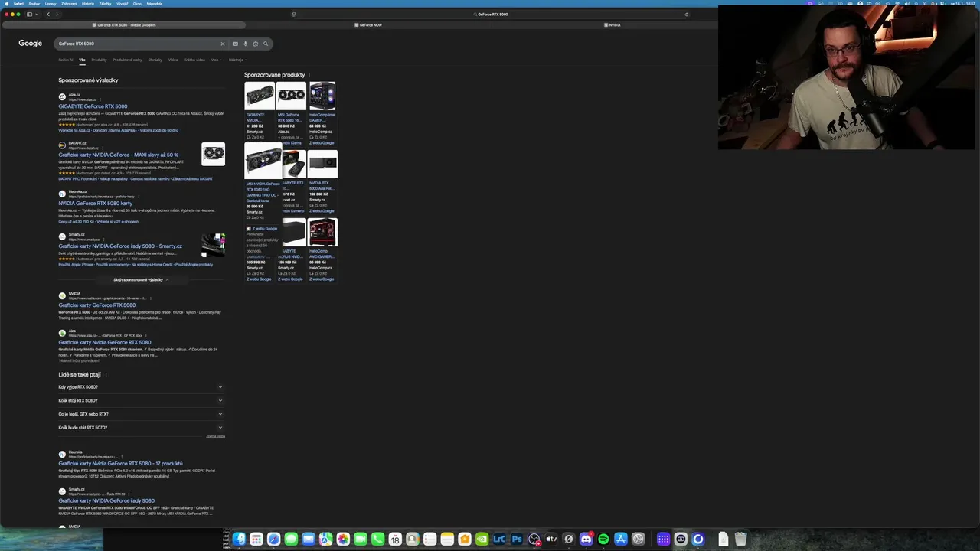The image size is (980, 551).
Task: Open Krátká videa search tab
Action: pos(194,60)
